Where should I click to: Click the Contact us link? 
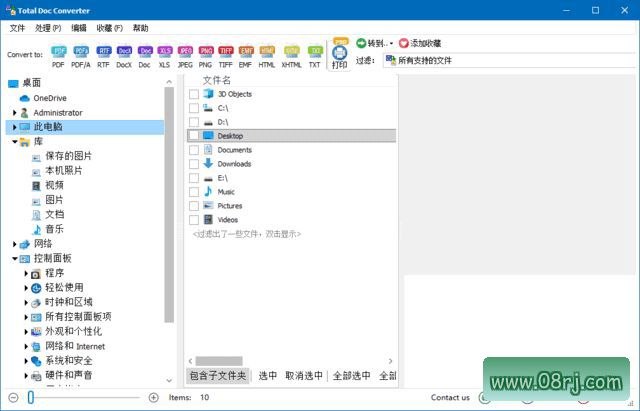pos(450,397)
